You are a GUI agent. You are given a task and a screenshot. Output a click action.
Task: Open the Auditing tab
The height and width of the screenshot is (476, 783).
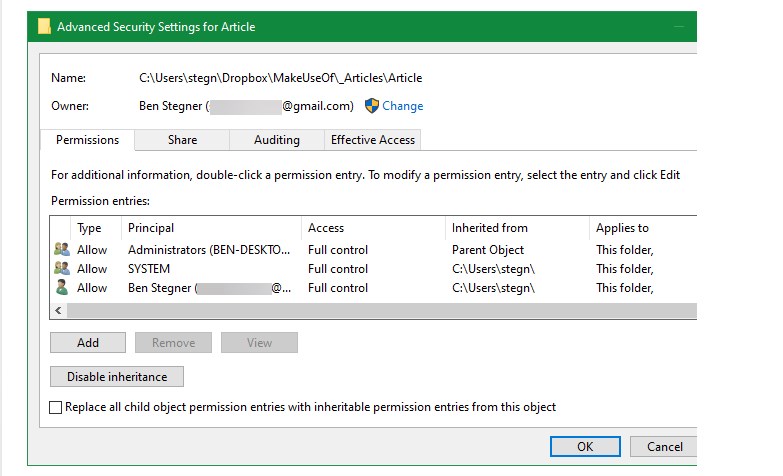(x=277, y=140)
